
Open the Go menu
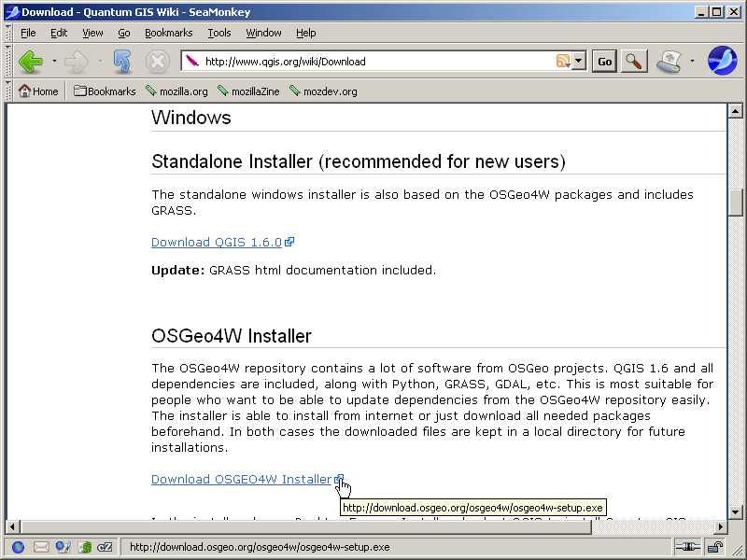124,33
